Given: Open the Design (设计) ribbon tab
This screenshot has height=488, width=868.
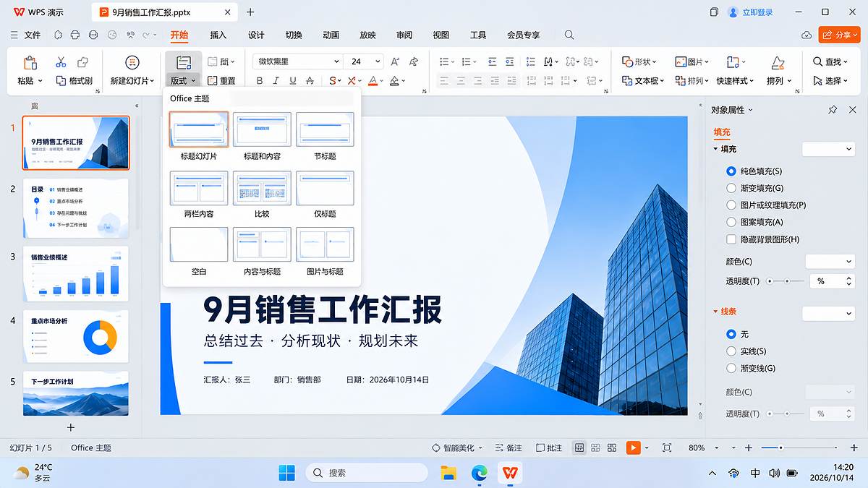Looking at the screenshot, I should [x=256, y=35].
